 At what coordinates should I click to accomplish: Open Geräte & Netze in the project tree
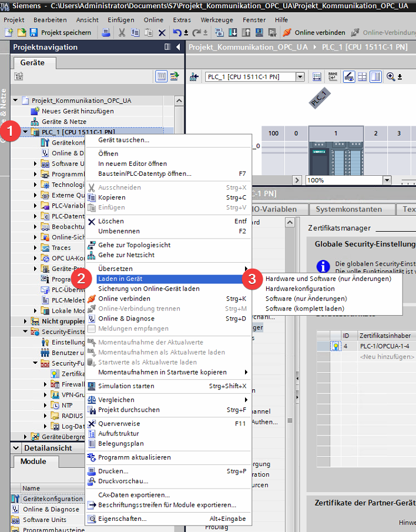(64, 122)
